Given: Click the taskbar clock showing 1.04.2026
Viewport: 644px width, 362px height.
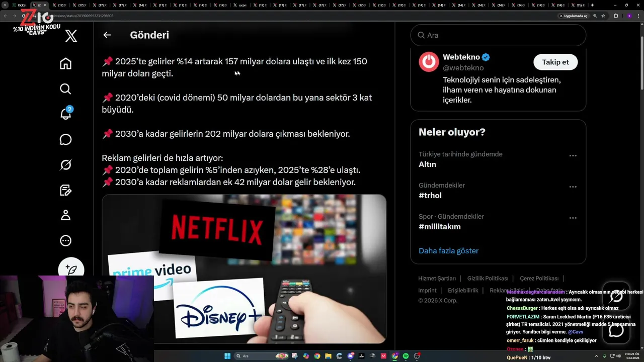Looking at the screenshot, I should tap(632, 356).
